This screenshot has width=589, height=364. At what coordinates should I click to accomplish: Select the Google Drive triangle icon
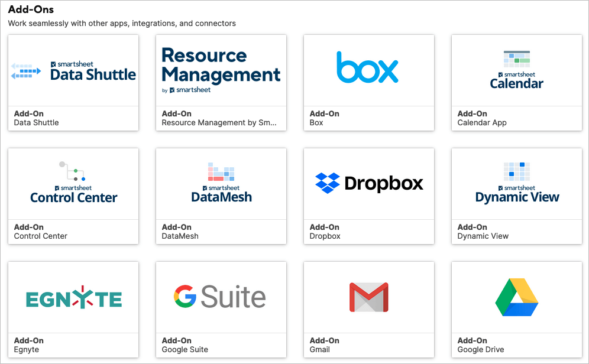517,297
